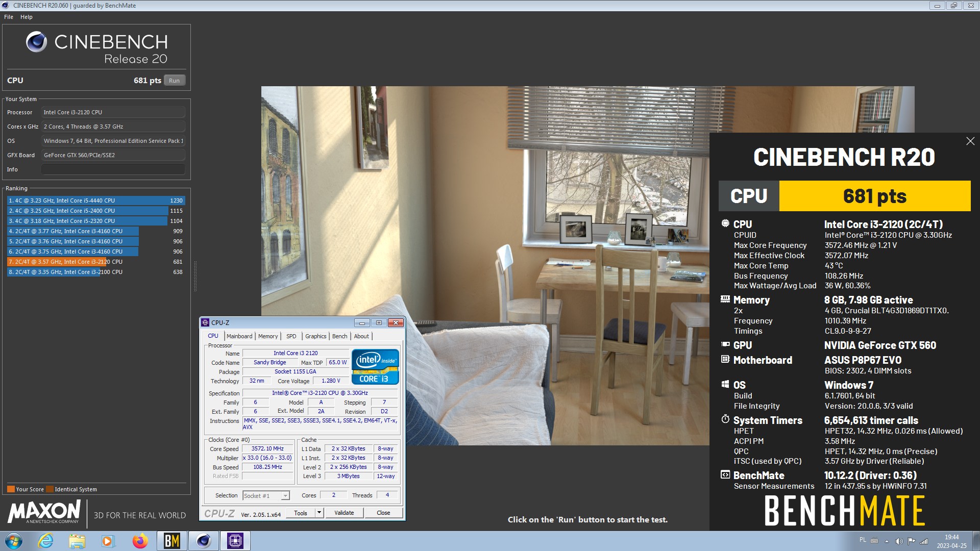The height and width of the screenshot is (551, 980).
Task: Switch to the Memory tab in CPU-Z
Action: pyautogui.click(x=268, y=336)
